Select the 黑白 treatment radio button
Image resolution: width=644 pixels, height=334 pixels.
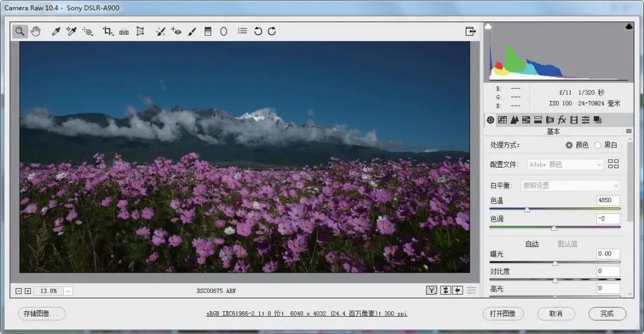597,145
